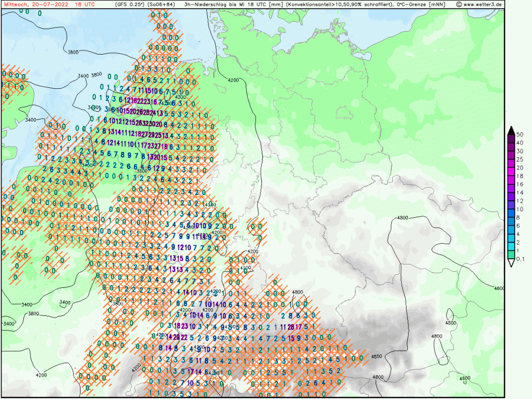532x399 pixels.
Task: Click the black arrow atop the legend
Action: (511, 129)
